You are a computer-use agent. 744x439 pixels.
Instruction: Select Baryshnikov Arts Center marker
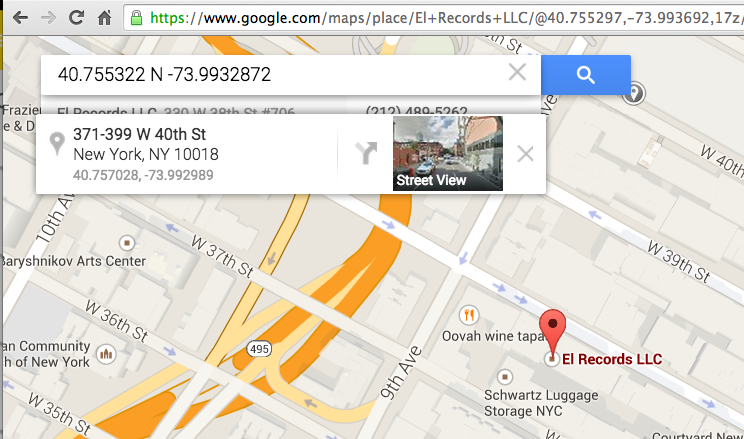(127, 243)
